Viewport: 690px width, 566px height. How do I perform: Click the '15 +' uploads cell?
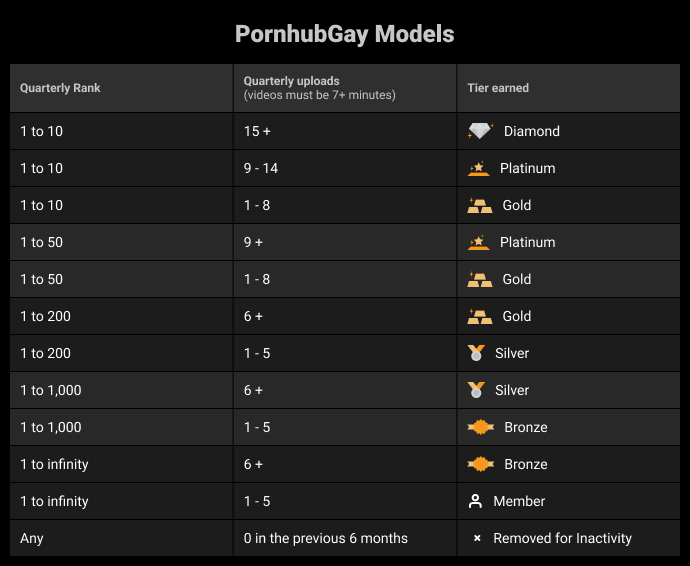[257, 131]
